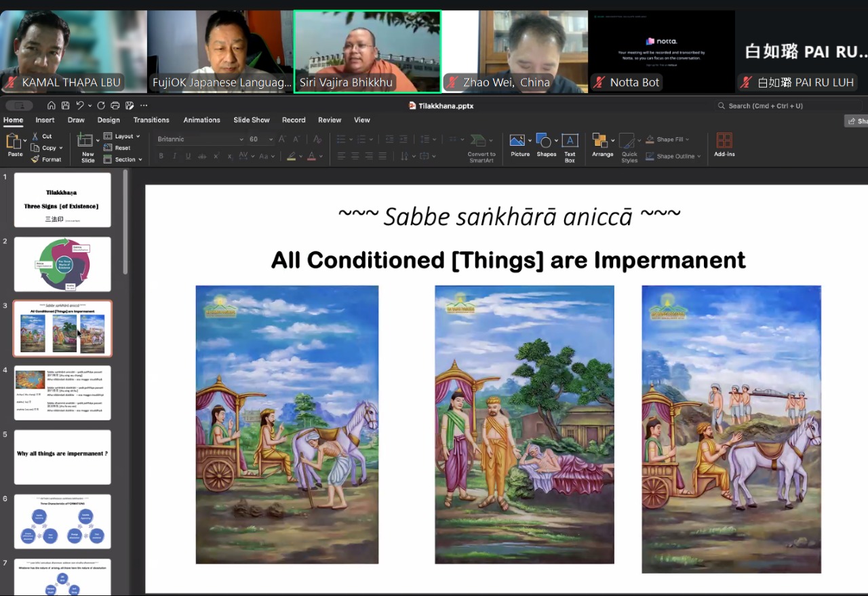Save the presentation with the floppy disk icon
Viewport: 868px width, 596px height.
click(66, 105)
